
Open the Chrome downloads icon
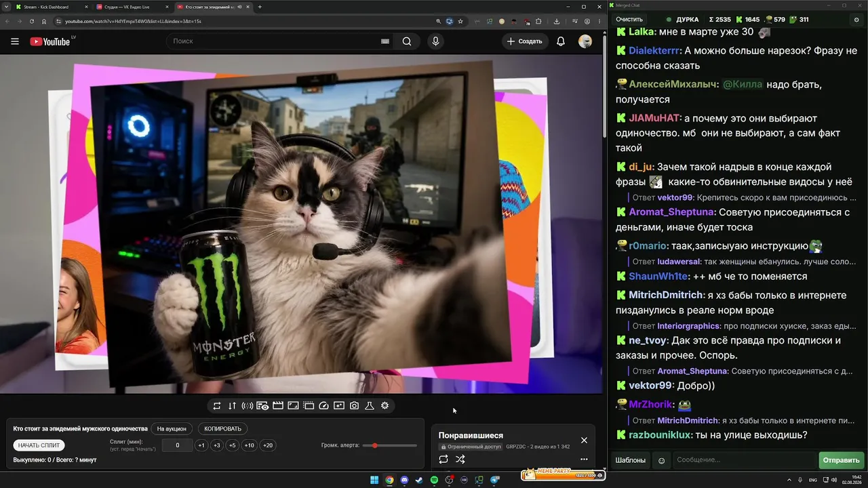click(x=557, y=21)
